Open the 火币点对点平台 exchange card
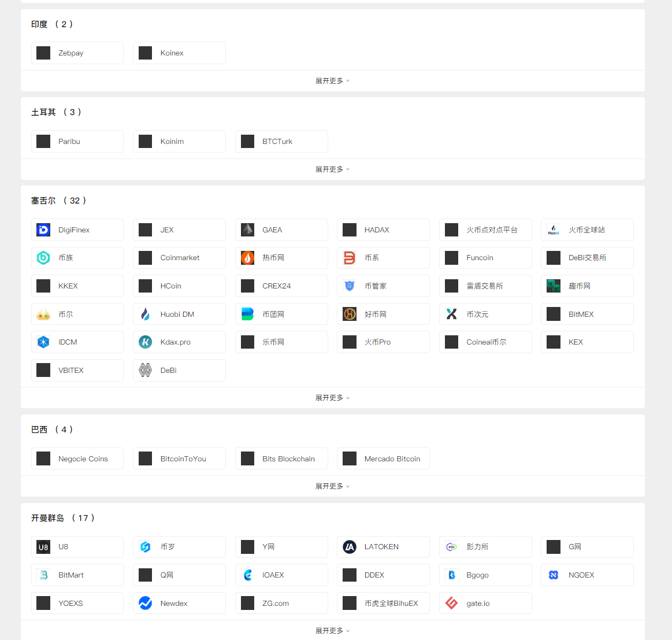This screenshot has width=672, height=640. pyautogui.click(x=485, y=230)
